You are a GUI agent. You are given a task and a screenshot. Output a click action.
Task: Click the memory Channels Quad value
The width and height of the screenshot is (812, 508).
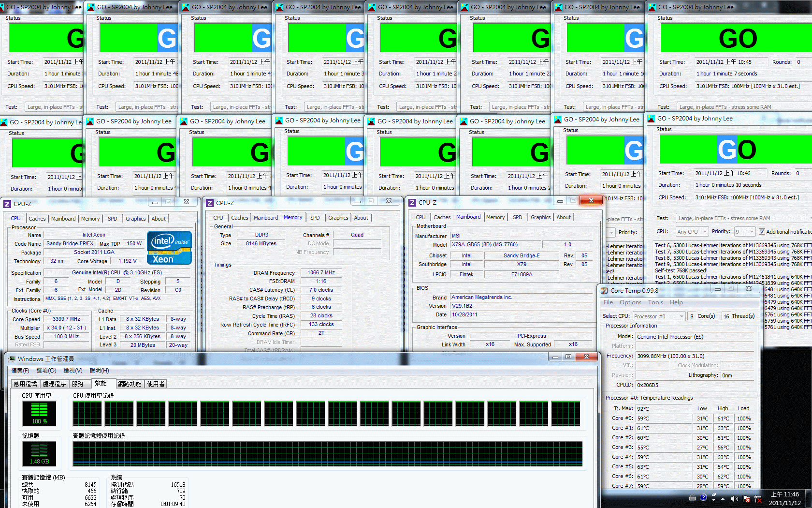tap(357, 235)
